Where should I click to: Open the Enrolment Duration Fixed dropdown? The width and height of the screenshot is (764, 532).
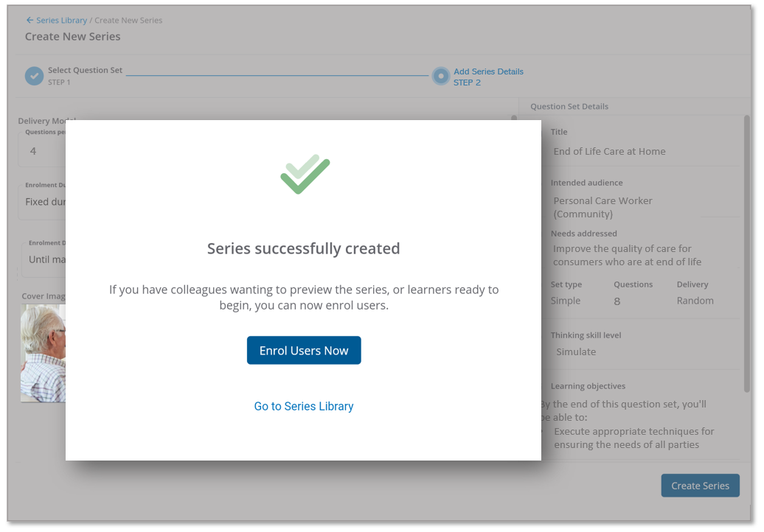[43, 202]
